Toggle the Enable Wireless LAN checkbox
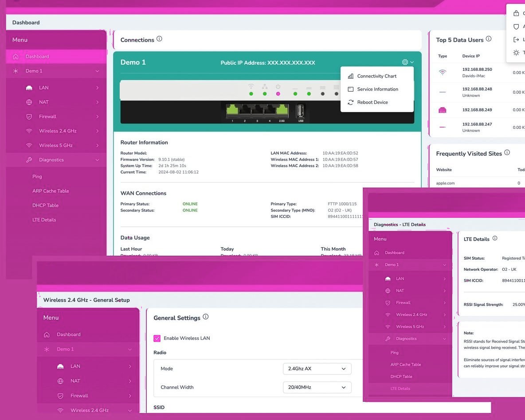This screenshot has height=420, width=525. point(157,338)
